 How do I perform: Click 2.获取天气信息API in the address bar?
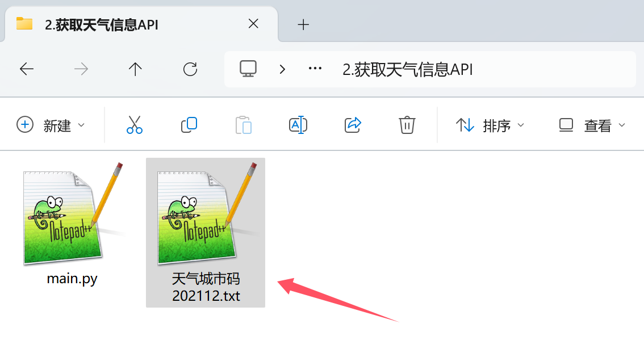pos(407,69)
